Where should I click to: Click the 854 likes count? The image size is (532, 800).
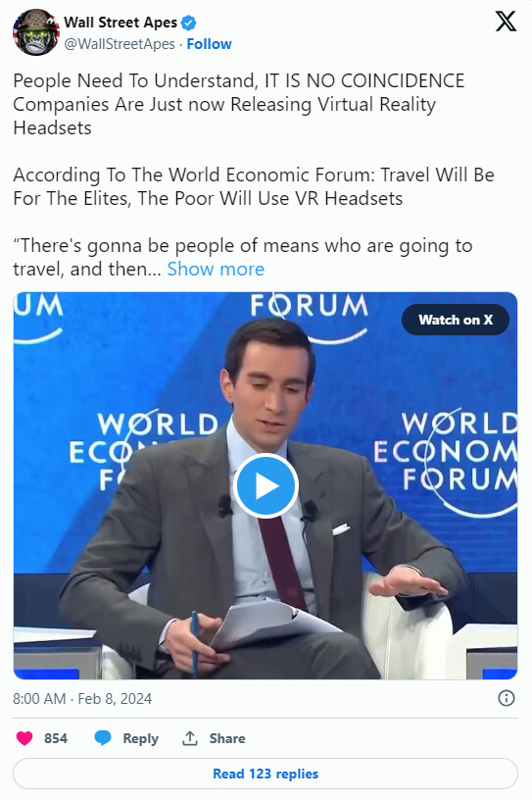point(56,738)
